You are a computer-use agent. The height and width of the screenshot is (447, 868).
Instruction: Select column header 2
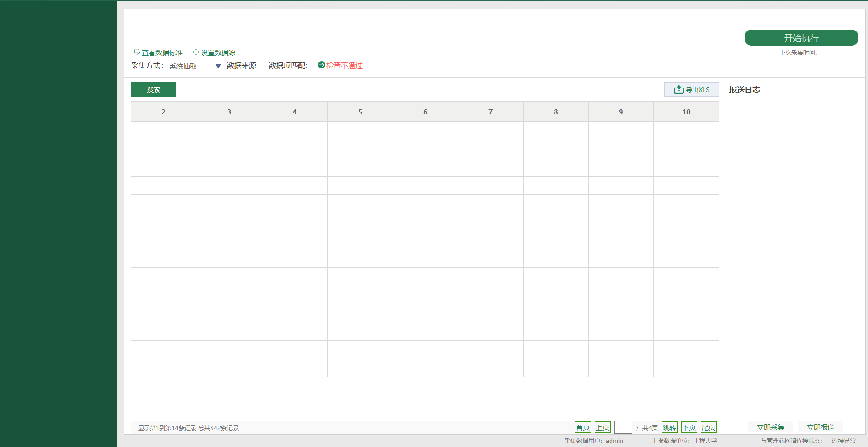pos(164,112)
